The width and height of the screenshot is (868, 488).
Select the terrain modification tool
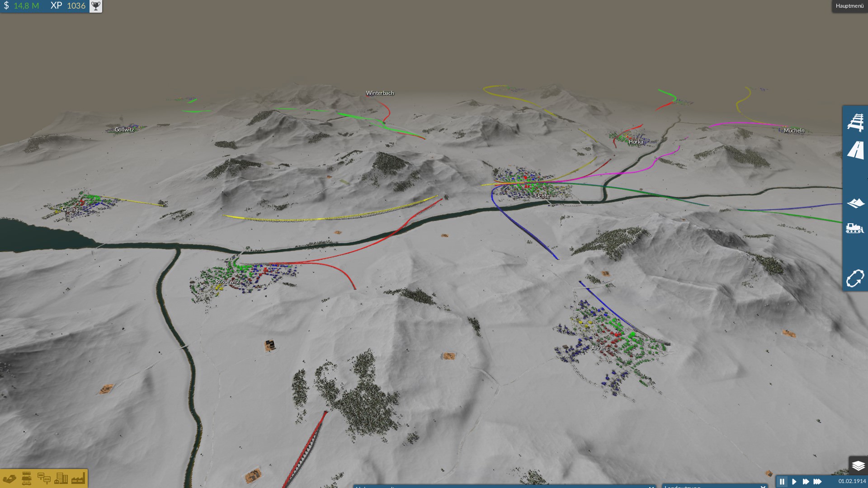coord(855,203)
